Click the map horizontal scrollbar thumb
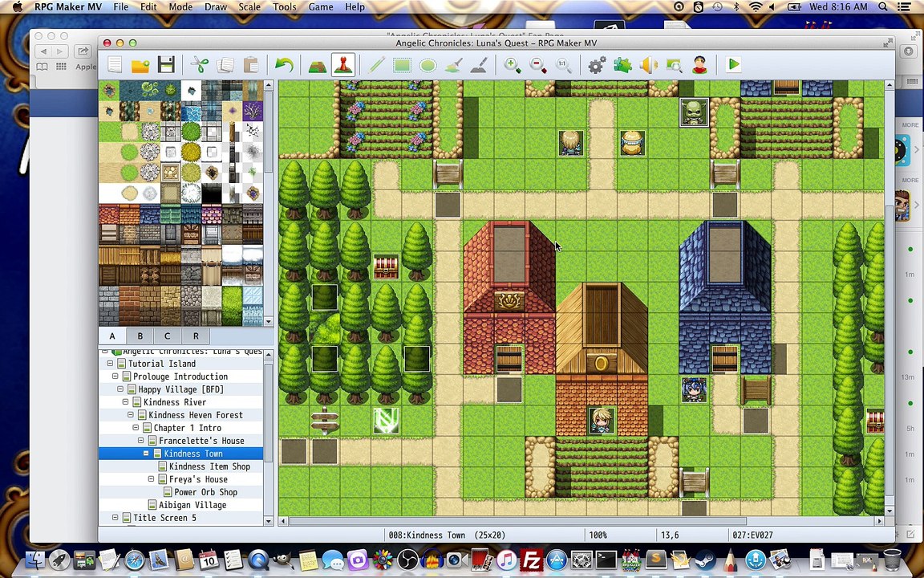This screenshot has height=578, width=924. [517, 521]
